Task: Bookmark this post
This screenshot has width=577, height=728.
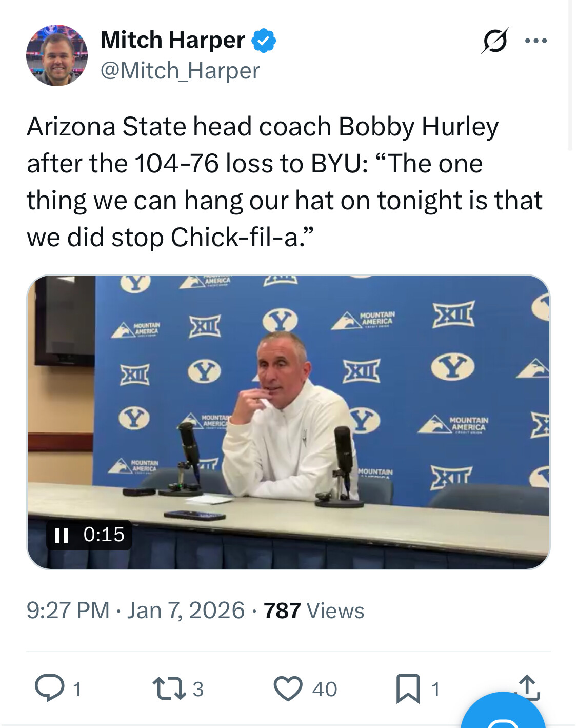Action: (408, 688)
